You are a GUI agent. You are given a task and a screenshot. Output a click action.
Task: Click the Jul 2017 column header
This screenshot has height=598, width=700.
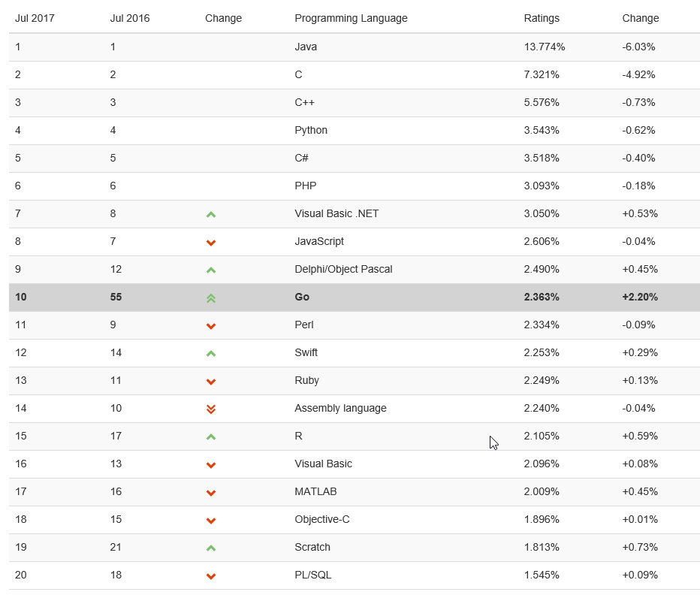35,18
